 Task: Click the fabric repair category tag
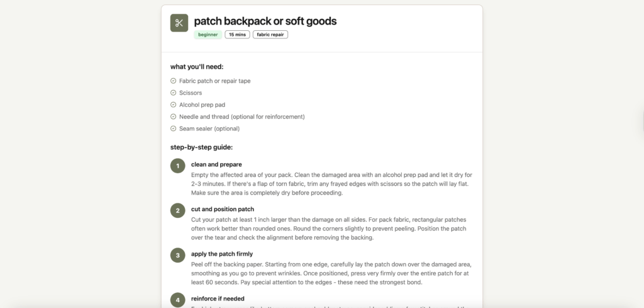(x=270, y=35)
